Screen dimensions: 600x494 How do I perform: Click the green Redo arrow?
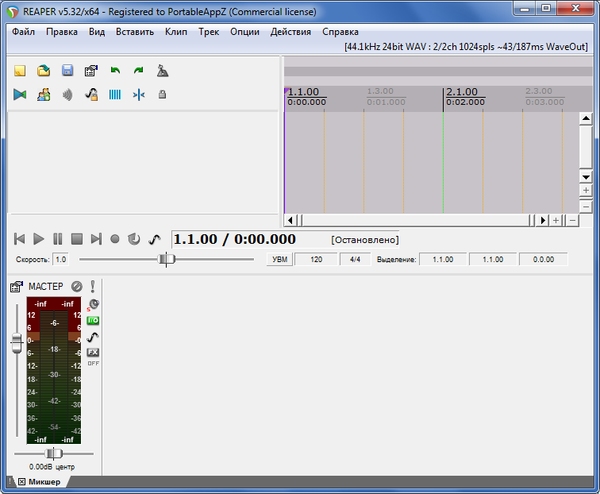[x=138, y=71]
